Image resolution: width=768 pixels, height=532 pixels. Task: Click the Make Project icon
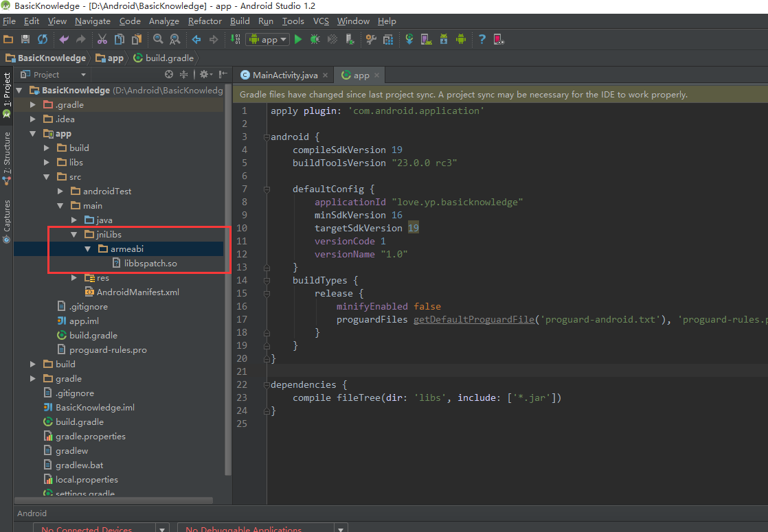tap(236, 40)
